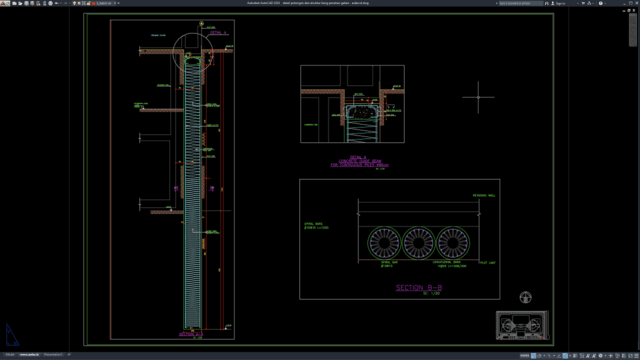Click the red layer color square in top toolbar
Viewport: 640px width, 360px height.
pos(93,3)
